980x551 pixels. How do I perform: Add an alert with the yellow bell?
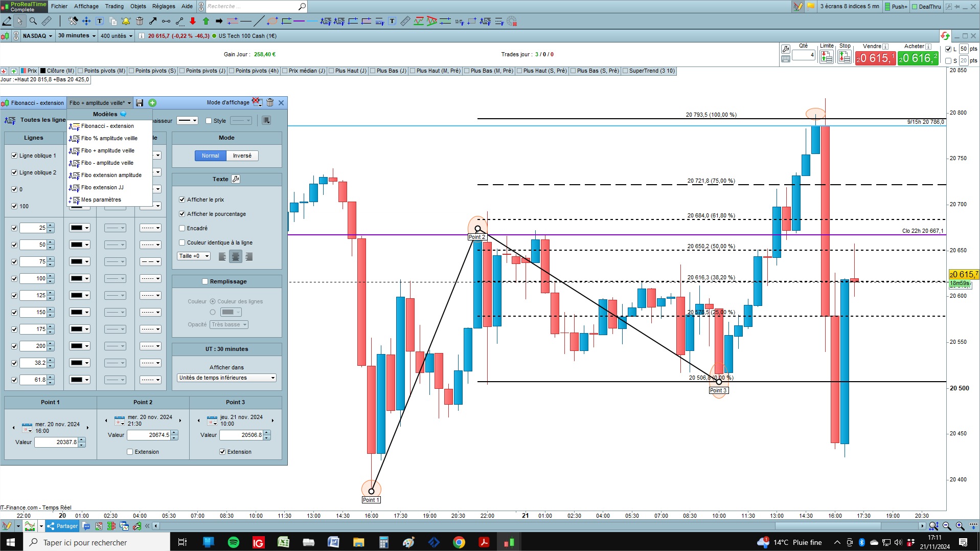(126, 21)
